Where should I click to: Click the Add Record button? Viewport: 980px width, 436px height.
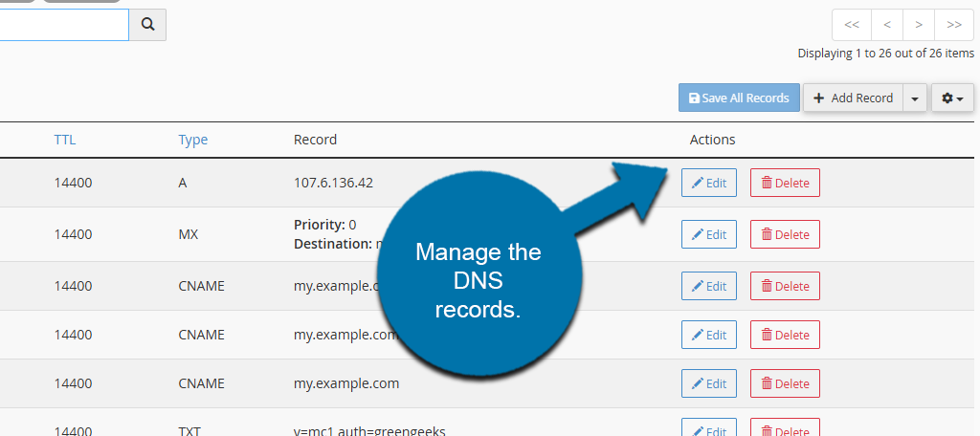click(853, 98)
